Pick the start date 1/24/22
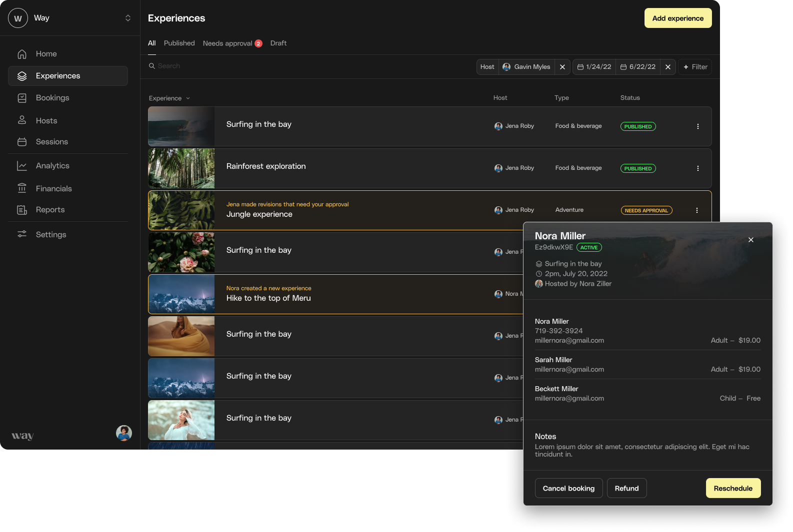The image size is (793, 532). coord(594,67)
